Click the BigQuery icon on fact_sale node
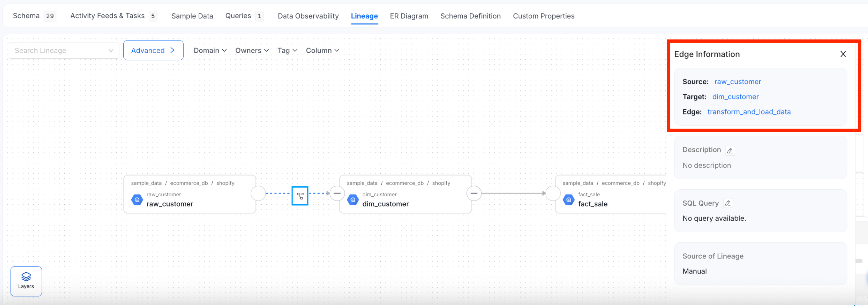 point(569,200)
